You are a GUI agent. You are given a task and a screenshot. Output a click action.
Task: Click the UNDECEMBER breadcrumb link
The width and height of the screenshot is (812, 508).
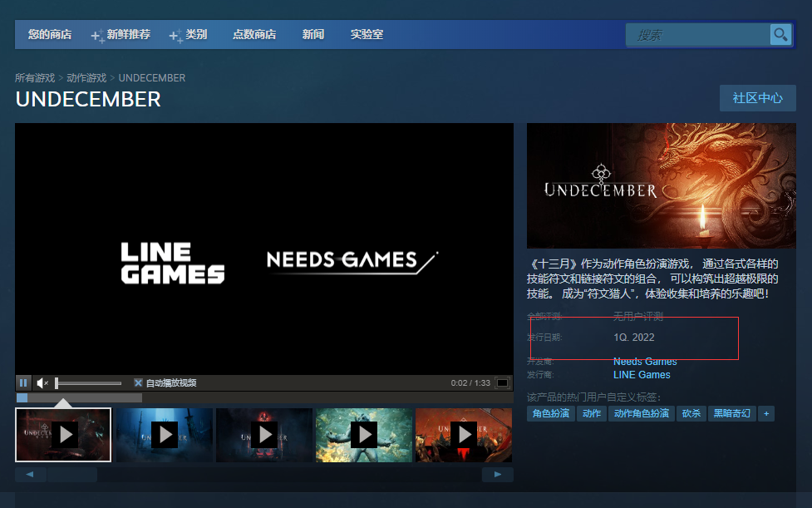(x=152, y=77)
